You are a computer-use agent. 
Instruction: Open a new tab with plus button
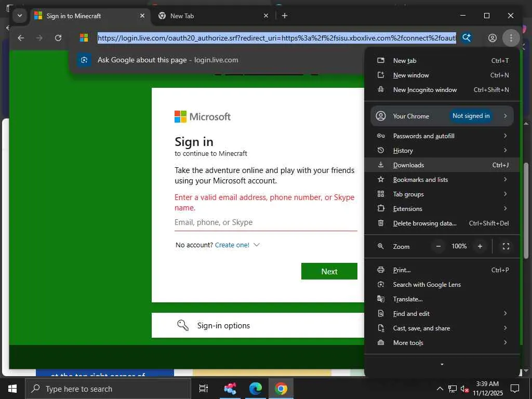(x=285, y=16)
